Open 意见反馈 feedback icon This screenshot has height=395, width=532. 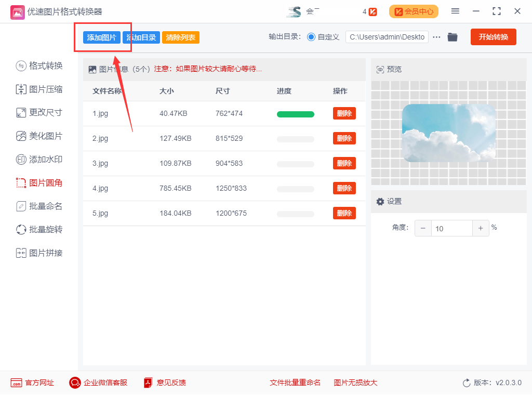pos(148,383)
